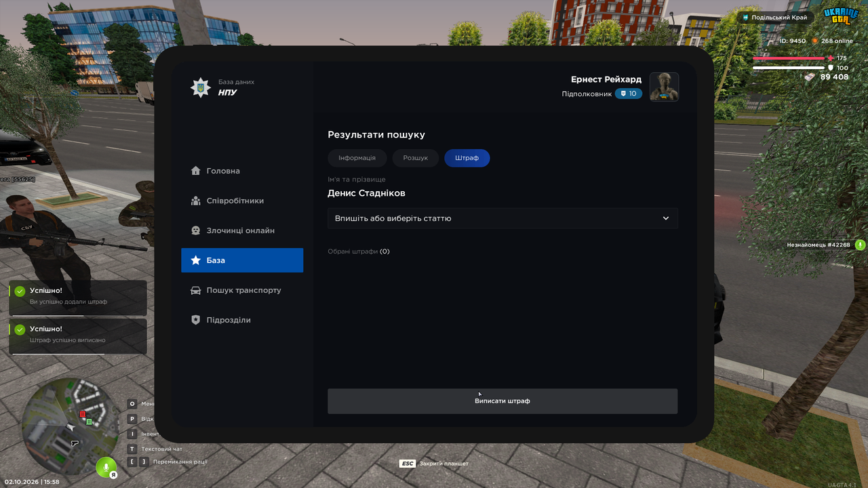This screenshot has width=868, height=488.
Task: Click the red health bar
Action: (790, 58)
